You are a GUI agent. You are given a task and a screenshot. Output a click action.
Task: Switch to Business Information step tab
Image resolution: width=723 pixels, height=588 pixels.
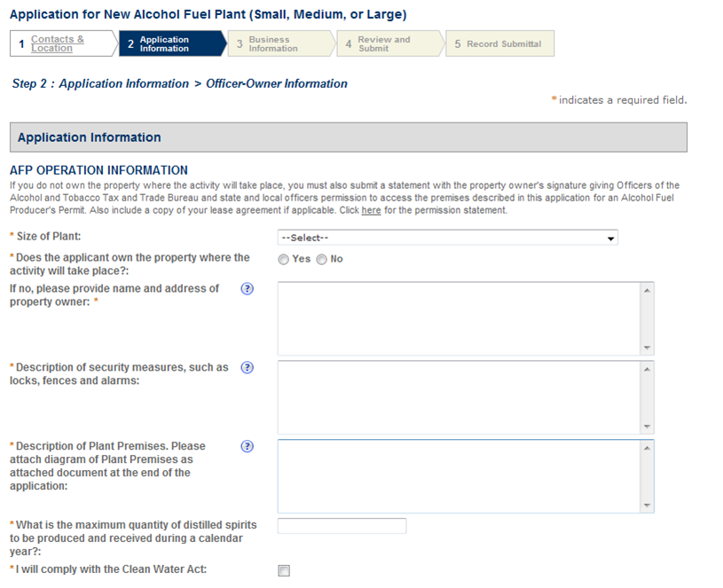pos(273,43)
